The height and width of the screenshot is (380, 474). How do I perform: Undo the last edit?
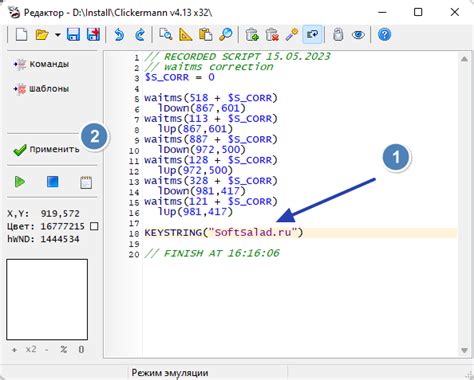coord(119,35)
